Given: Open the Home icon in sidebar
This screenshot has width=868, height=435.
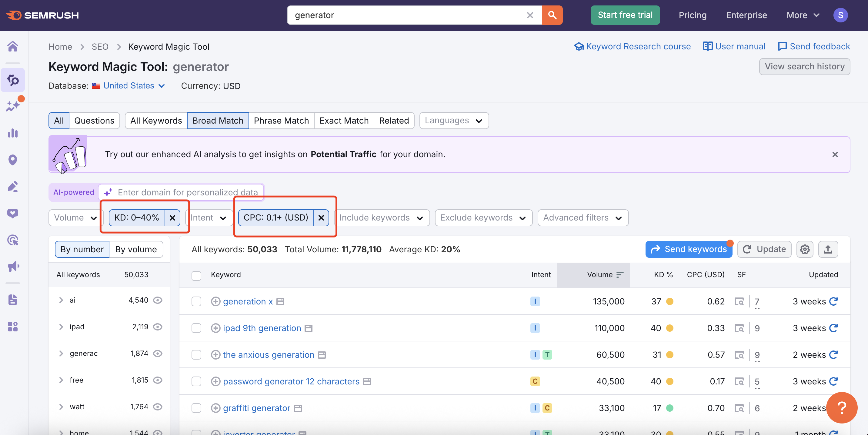Looking at the screenshot, I should tap(13, 46).
